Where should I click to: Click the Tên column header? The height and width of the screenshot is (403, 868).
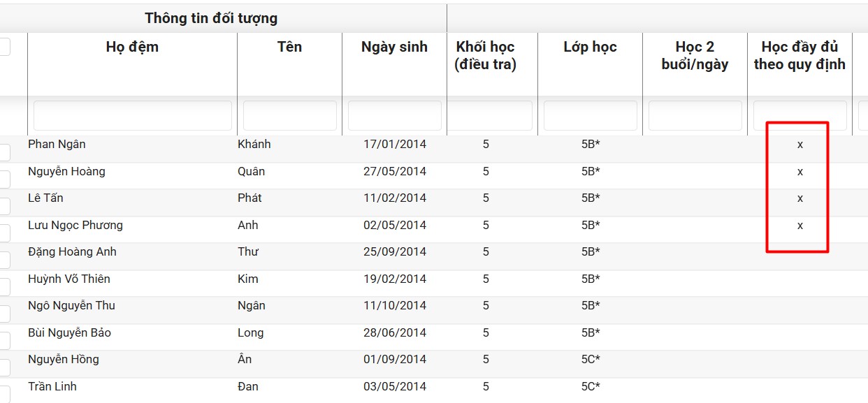[x=289, y=47]
